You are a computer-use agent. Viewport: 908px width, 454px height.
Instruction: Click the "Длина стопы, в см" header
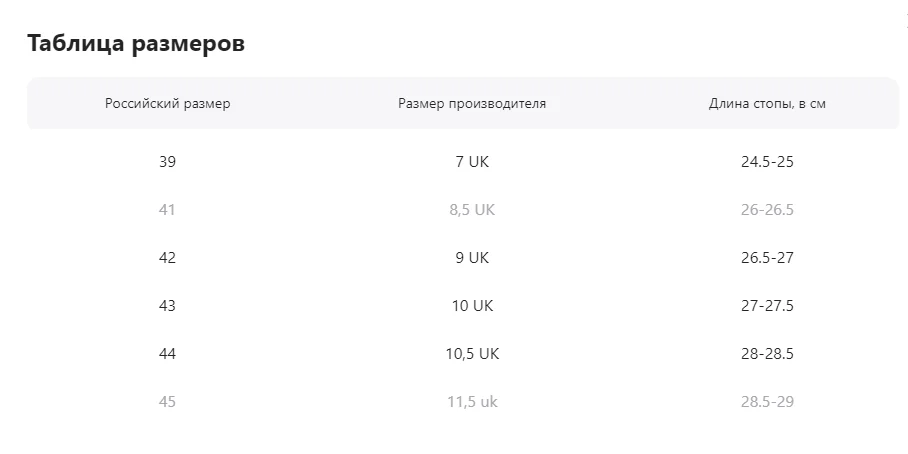pyautogui.click(x=767, y=103)
